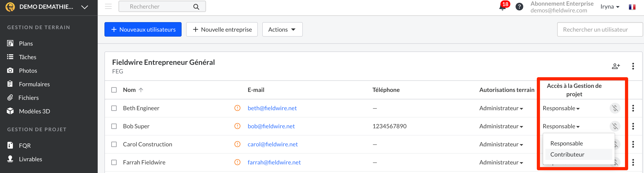
Task: Toggle the select-all checkbox by Nom
Action: point(114,90)
